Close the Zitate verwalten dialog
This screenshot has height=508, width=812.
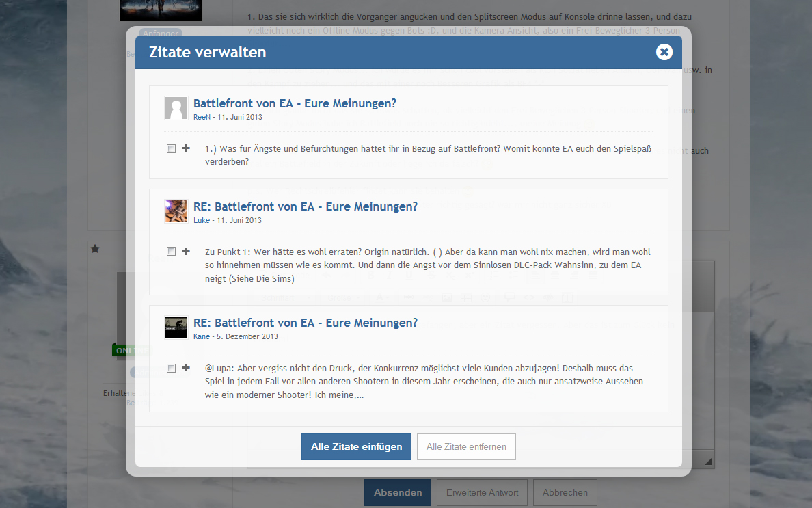(664, 52)
